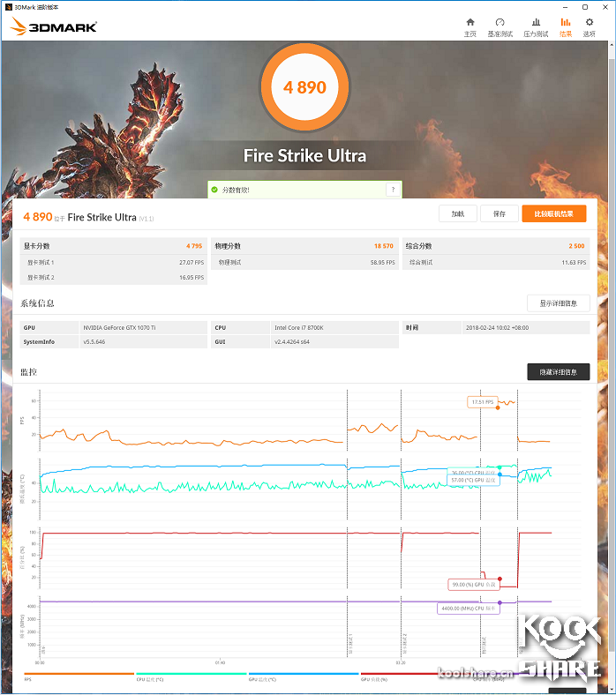
Task: Click the green CPU temperature legend color bar
Action: (192, 674)
